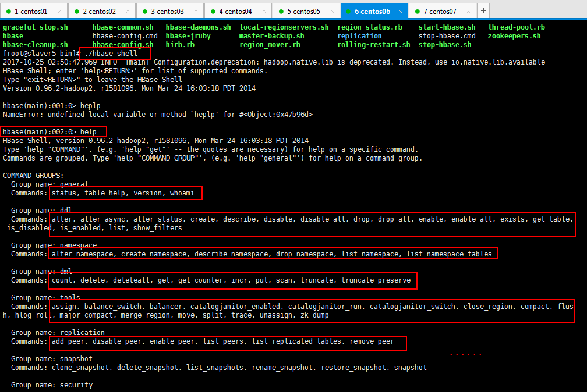This screenshot has height=392, width=587.
Task: Click the blue 'replication' directory name
Action: coord(359,36)
